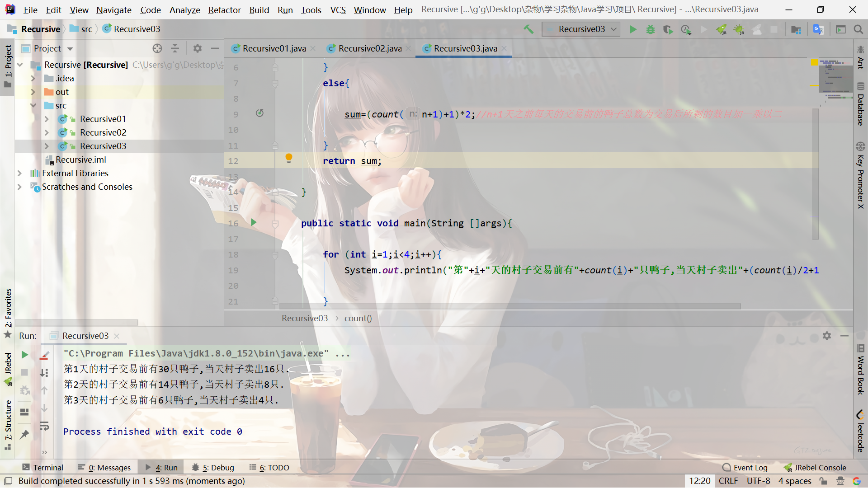This screenshot has width=868, height=488.
Task: Open the Recursive03 run configuration dropdown
Action: coord(581,29)
